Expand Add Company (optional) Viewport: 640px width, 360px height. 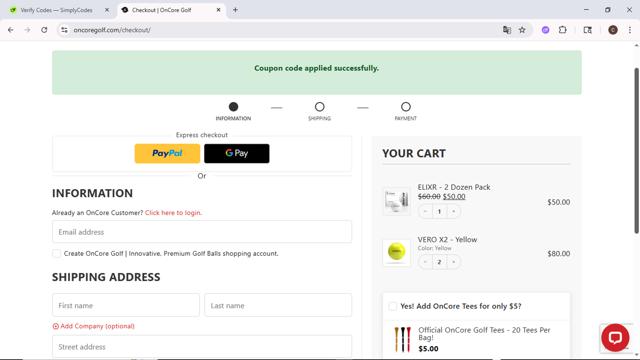point(93,326)
